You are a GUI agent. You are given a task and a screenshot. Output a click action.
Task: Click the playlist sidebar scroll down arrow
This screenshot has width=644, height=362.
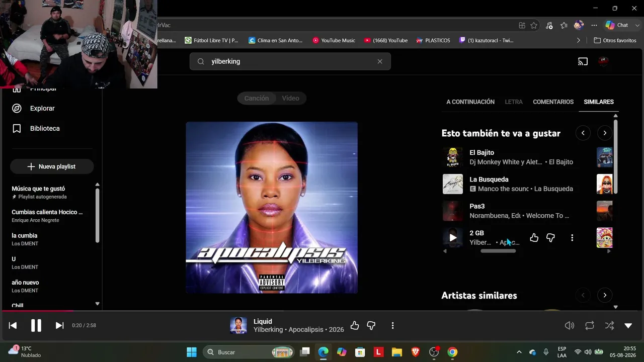click(98, 304)
